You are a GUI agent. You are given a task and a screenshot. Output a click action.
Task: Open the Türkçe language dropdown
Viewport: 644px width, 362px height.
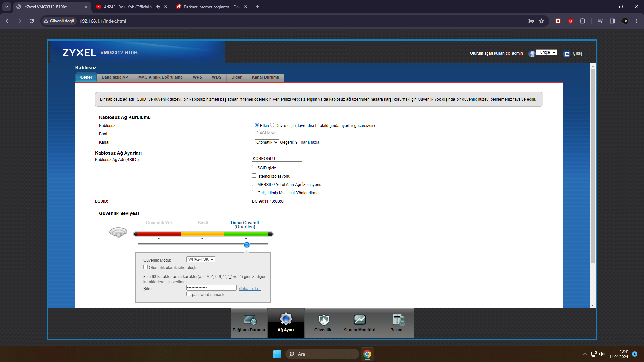pos(546,52)
